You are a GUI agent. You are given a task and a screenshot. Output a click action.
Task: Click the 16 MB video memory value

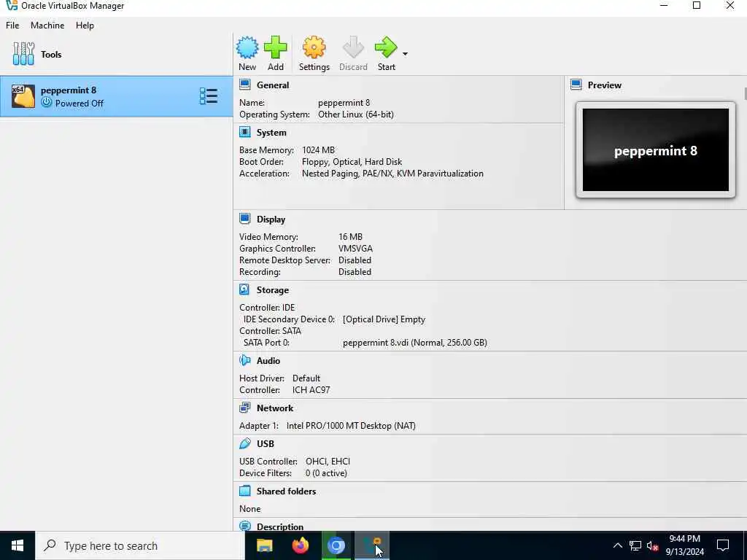[351, 237]
